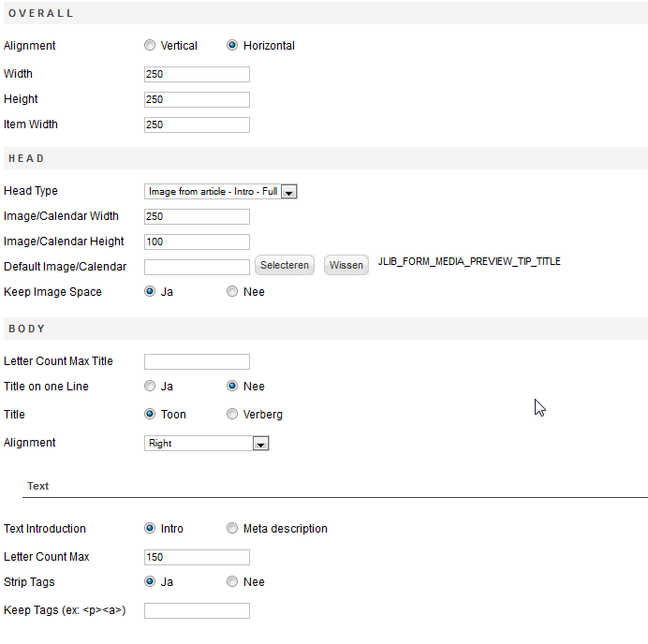Click the Image/Calendar Width field
The height and width of the screenshot is (644, 648).
pyautogui.click(x=197, y=217)
